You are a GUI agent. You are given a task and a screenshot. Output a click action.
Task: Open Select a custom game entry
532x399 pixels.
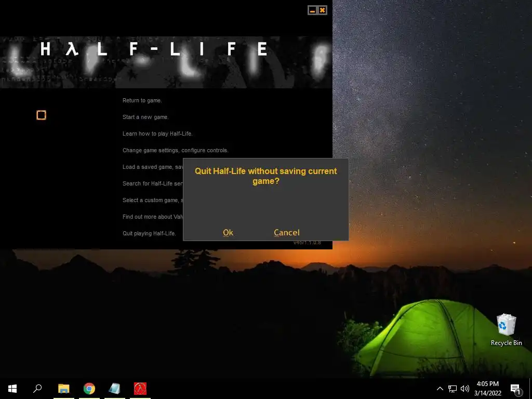click(x=153, y=200)
